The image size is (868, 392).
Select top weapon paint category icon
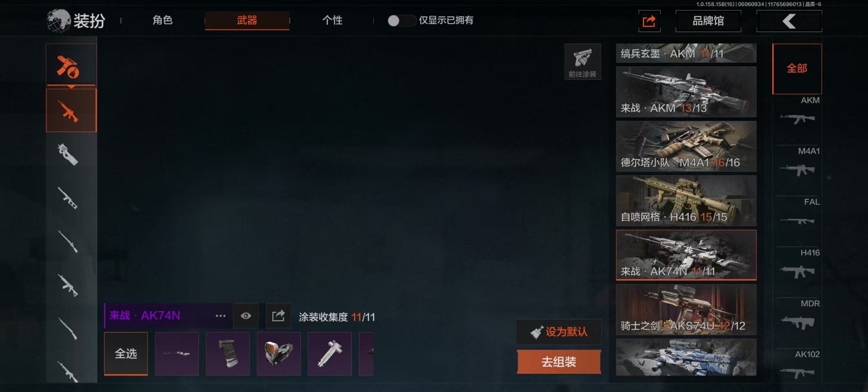[x=71, y=65]
